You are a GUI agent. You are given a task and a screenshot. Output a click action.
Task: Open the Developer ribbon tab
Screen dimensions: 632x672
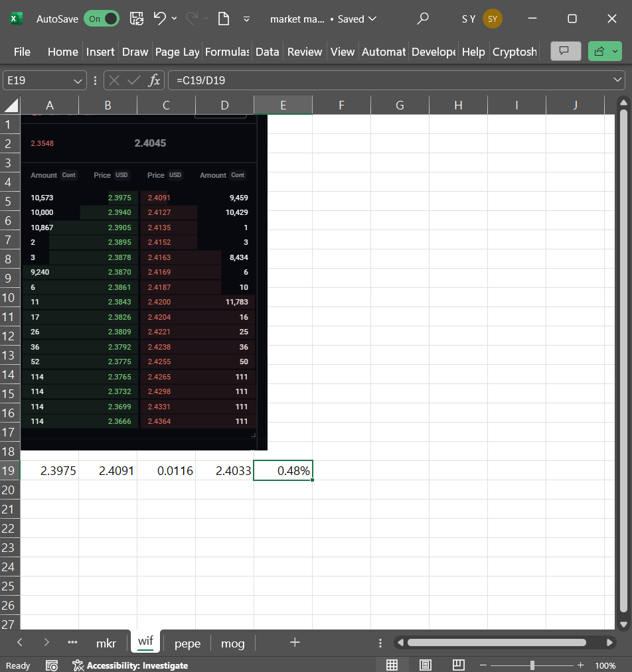pyautogui.click(x=433, y=52)
